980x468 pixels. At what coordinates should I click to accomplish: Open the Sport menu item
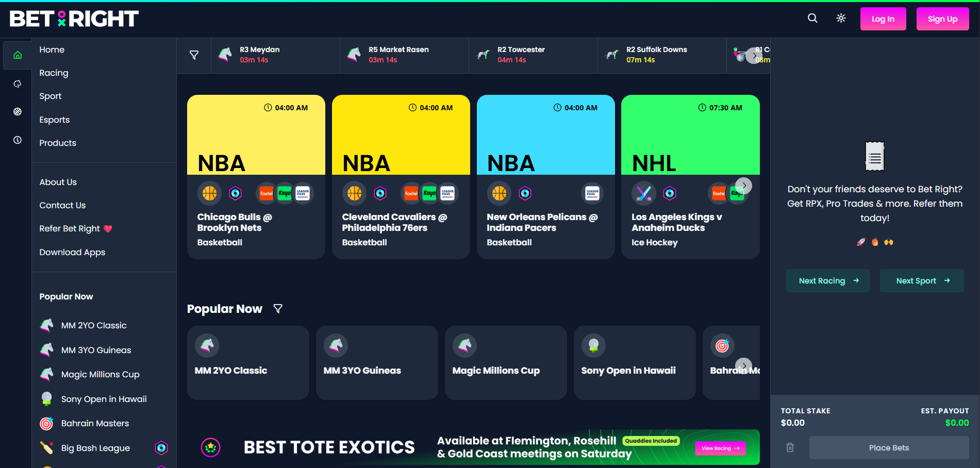pos(51,96)
